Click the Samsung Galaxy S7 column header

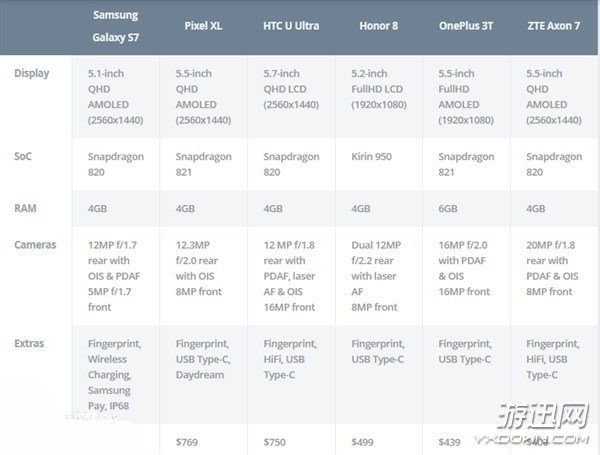coord(116,27)
